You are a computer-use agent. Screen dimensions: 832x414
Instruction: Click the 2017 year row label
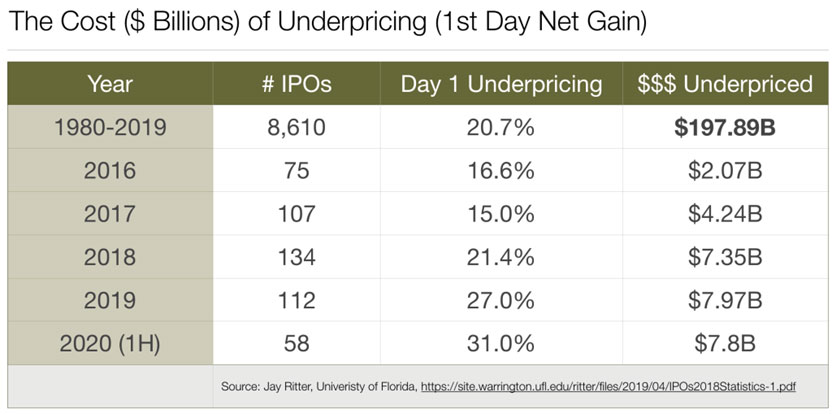pyautogui.click(x=110, y=213)
